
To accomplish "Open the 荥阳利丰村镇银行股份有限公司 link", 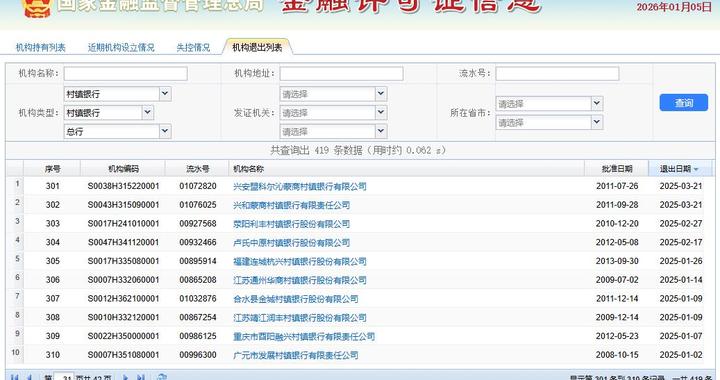I will [291, 224].
